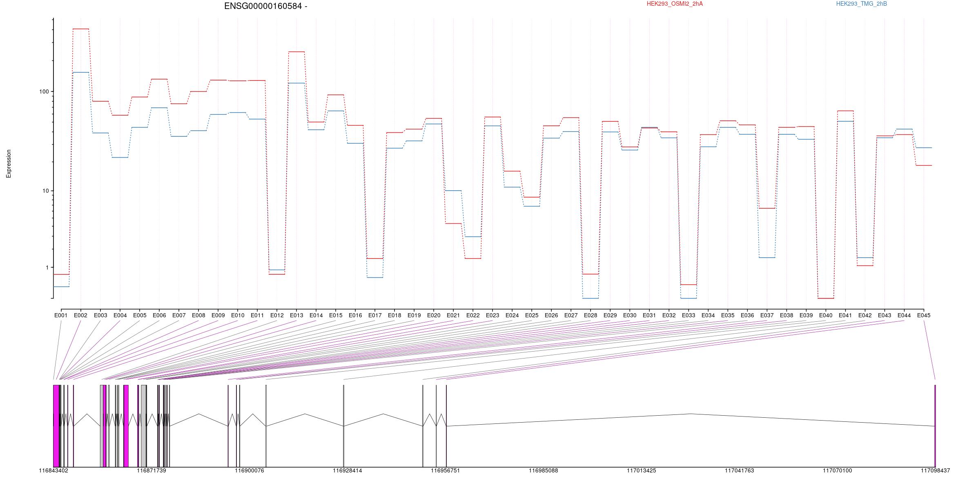The height and width of the screenshot is (490, 980).
Task: Click exon label E019
Action: pos(414,315)
